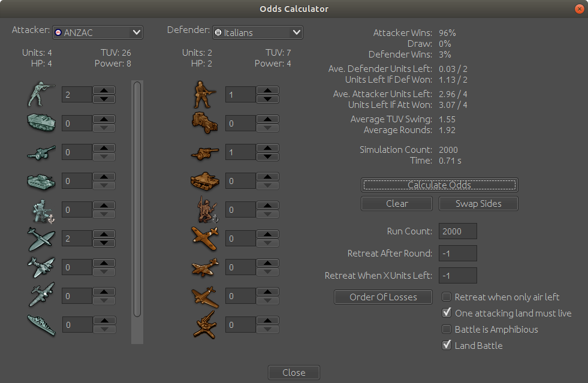Viewport: 588px width, 383px height.
Task: Open the Order Of Losses dialog
Action: point(384,297)
